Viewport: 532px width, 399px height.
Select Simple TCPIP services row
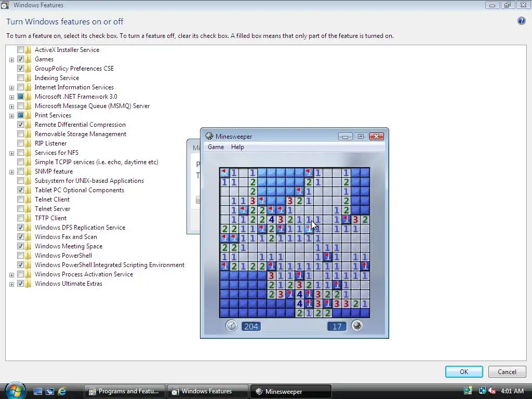point(96,162)
